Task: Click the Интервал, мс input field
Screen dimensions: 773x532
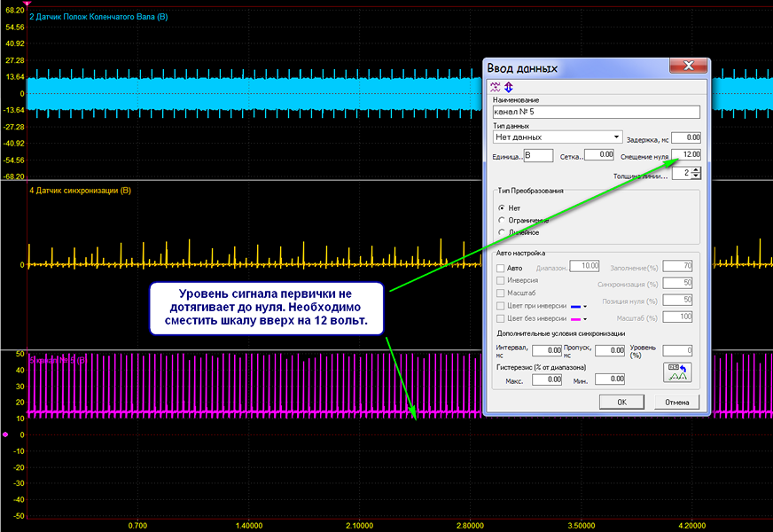Action: [547, 350]
